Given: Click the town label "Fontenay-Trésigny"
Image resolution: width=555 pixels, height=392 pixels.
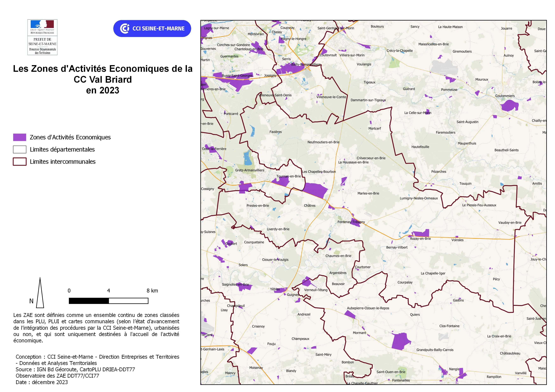Looking at the screenshot, I should tap(351, 222).
